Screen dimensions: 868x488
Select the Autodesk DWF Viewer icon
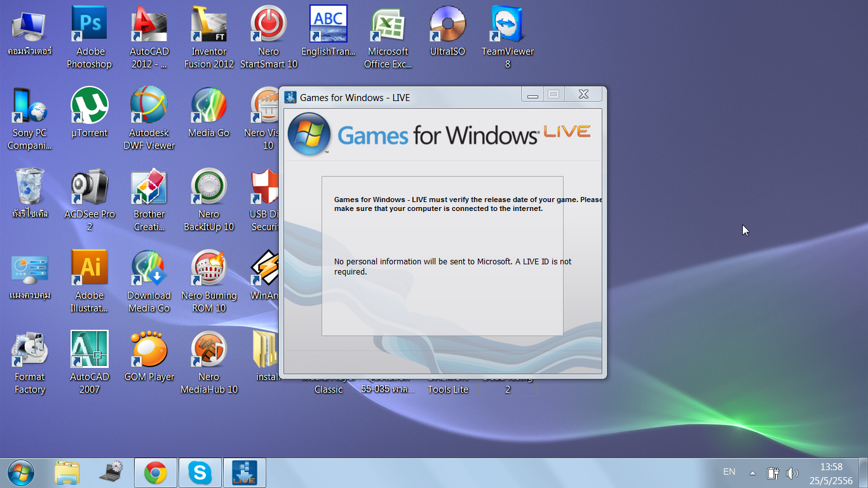(149, 119)
